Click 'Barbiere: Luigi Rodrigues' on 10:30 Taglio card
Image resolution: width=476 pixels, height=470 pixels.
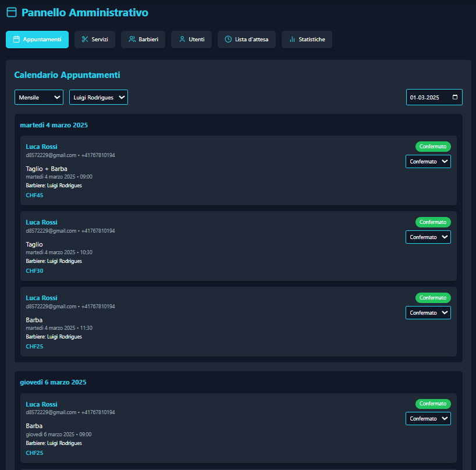click(x=54, y=261)
